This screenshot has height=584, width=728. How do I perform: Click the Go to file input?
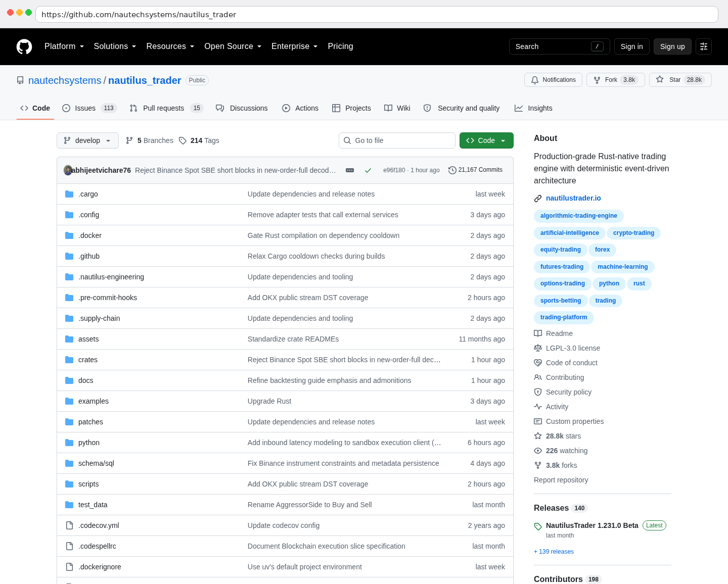(x=397, y=140)
